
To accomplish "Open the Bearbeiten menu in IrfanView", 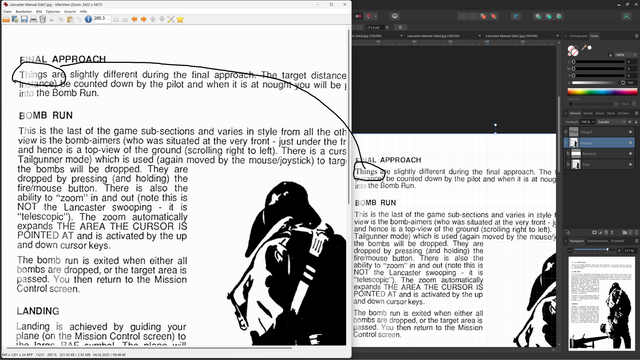I will pos(24,11).
